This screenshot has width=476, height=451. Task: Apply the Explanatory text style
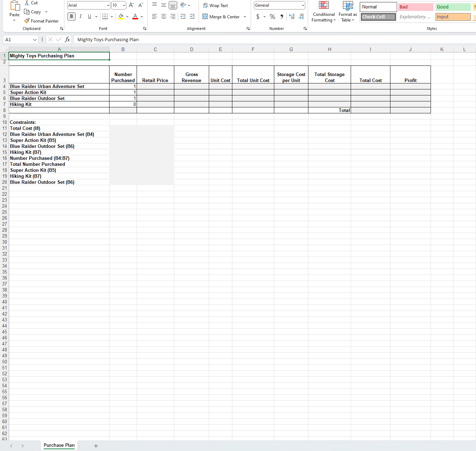point(416,17)
